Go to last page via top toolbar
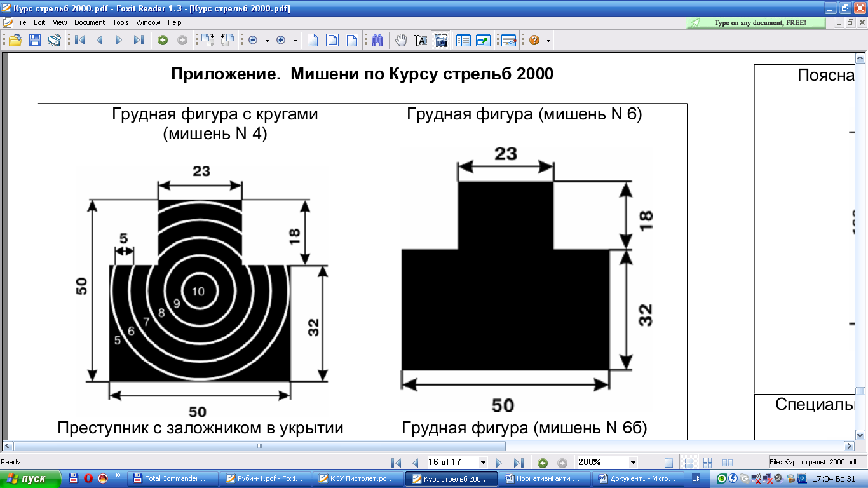 click(139, 40)
